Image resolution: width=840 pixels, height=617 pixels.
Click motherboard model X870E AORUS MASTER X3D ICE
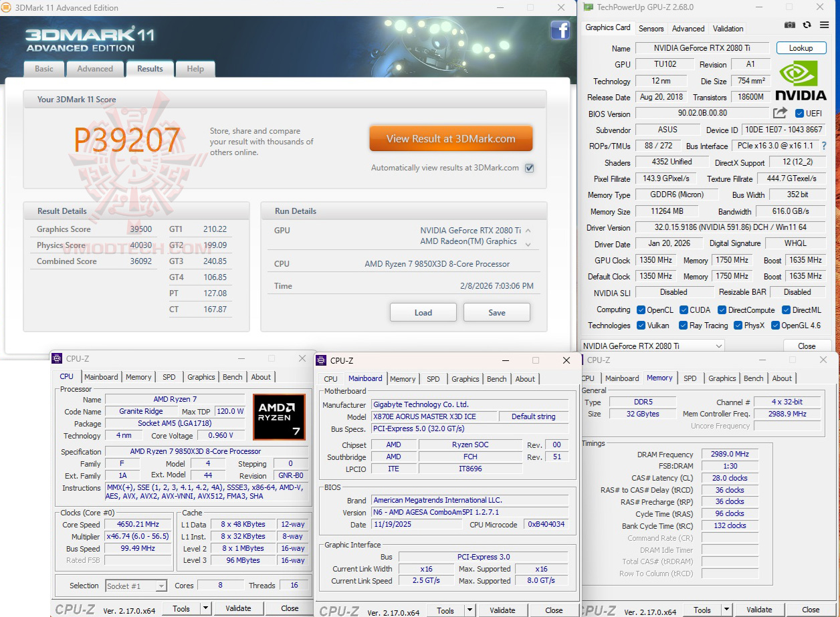click(x=434, y=416)
